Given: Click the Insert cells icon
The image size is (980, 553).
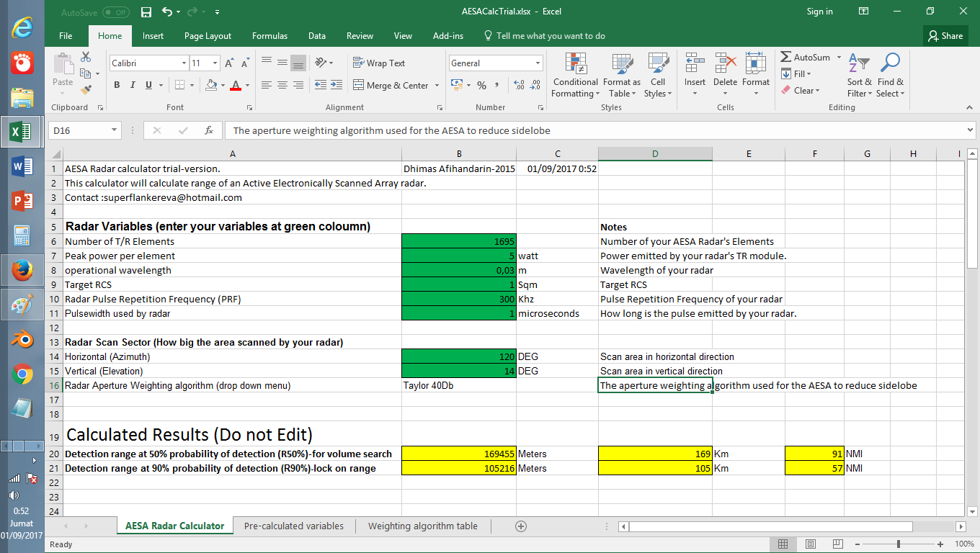Looking at the screenshot, I should [695, 63].
